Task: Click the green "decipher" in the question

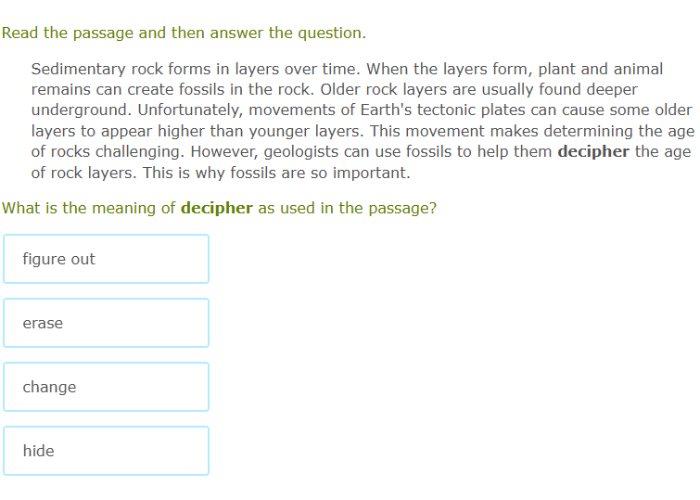Action: [216, 209]
